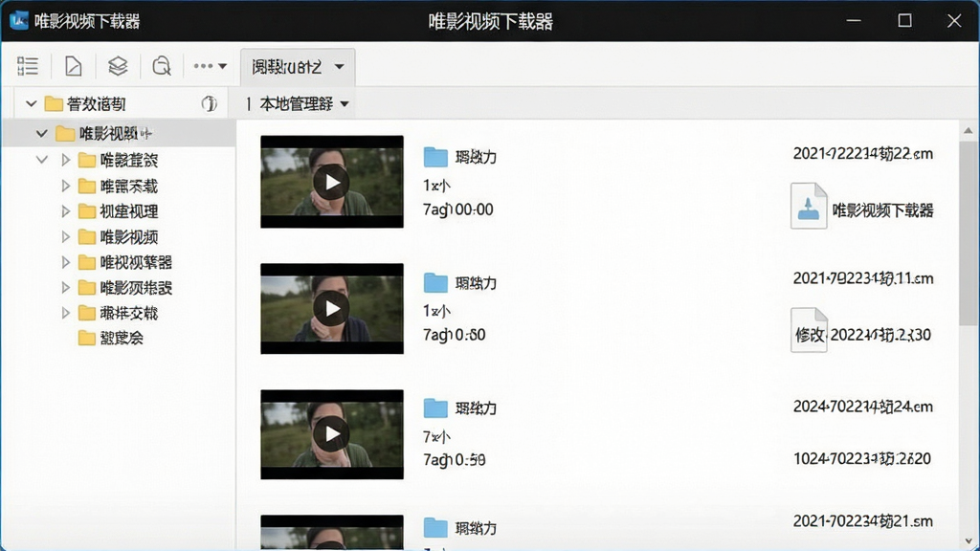The height and width of the screenshot is (551, 980).
Task: Expand the 唯视视繁器 folder triangle
Action: [x=66, y=262]
